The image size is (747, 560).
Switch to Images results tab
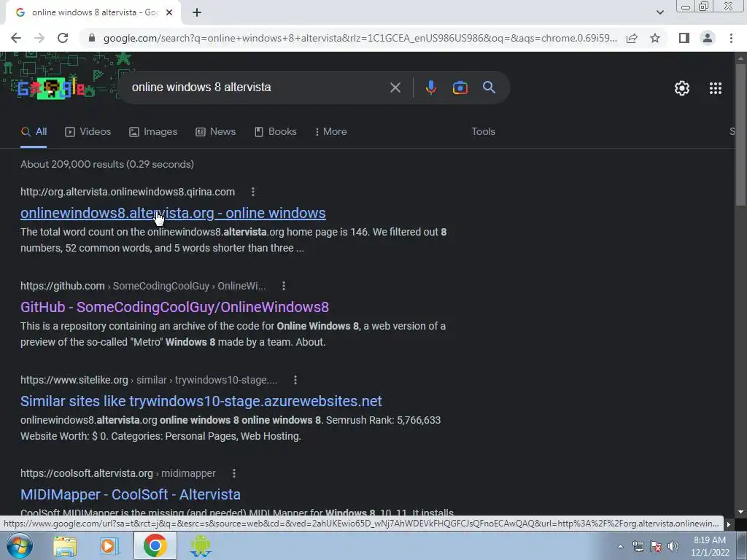click(x=153, y=132)
